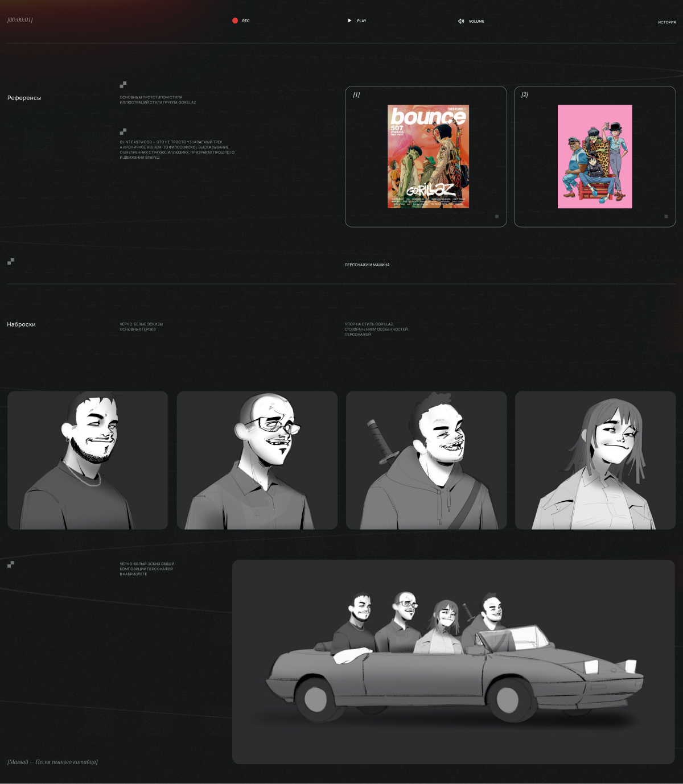This screenshot has height=784, width=683.
Task: Click the small square marker in card [1]
Action: pyautogui.click(x=497, y=216)
